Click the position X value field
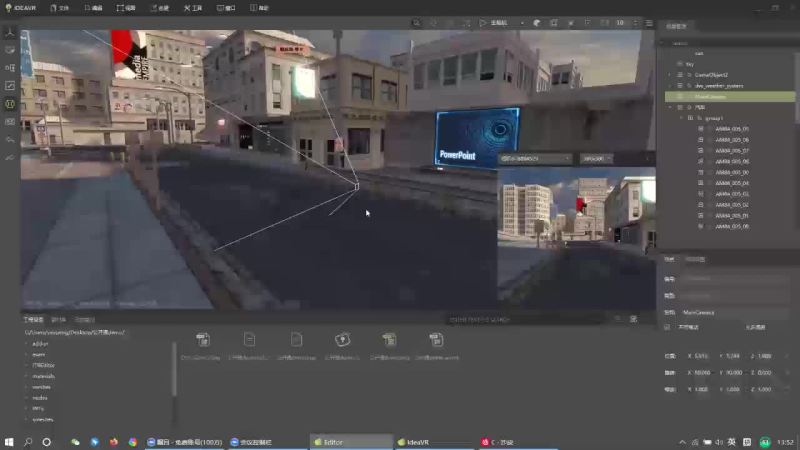Viewport: 800px width, 450px height. pyautogui.click(x=701, y=356)
